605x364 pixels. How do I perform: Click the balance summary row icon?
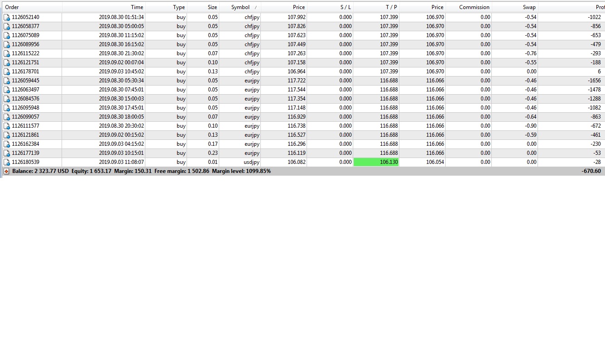click(x=6, y=171)
